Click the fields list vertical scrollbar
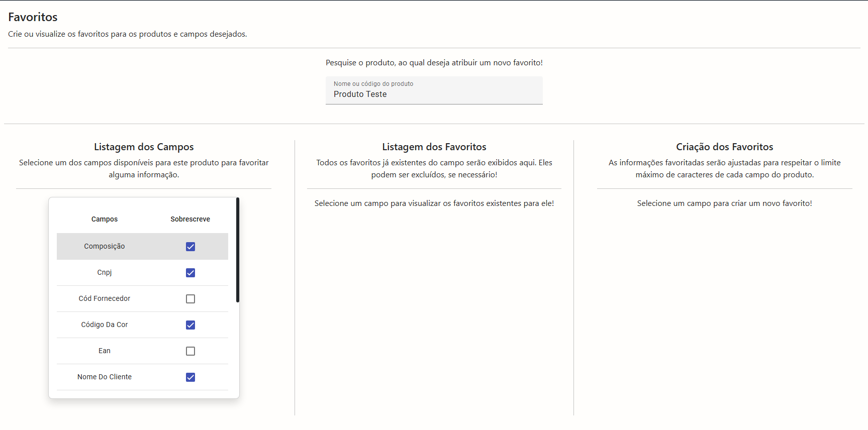 pyautogui.click(x=237, y=250)
